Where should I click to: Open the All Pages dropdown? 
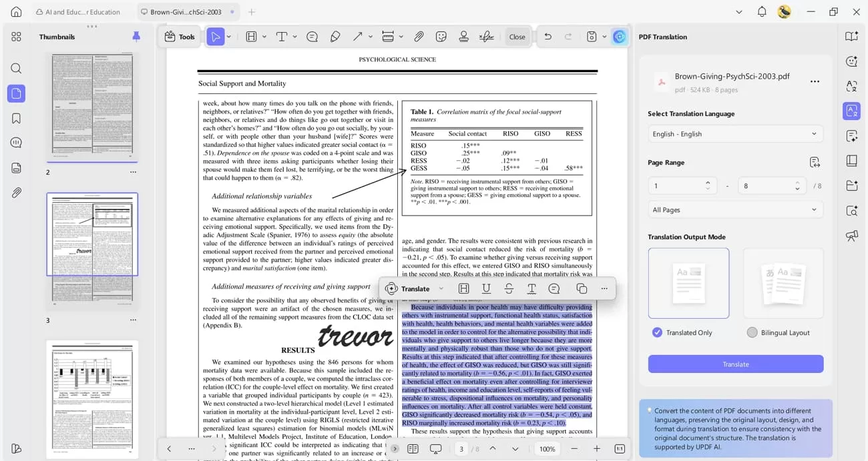click(x=734, y=209)
